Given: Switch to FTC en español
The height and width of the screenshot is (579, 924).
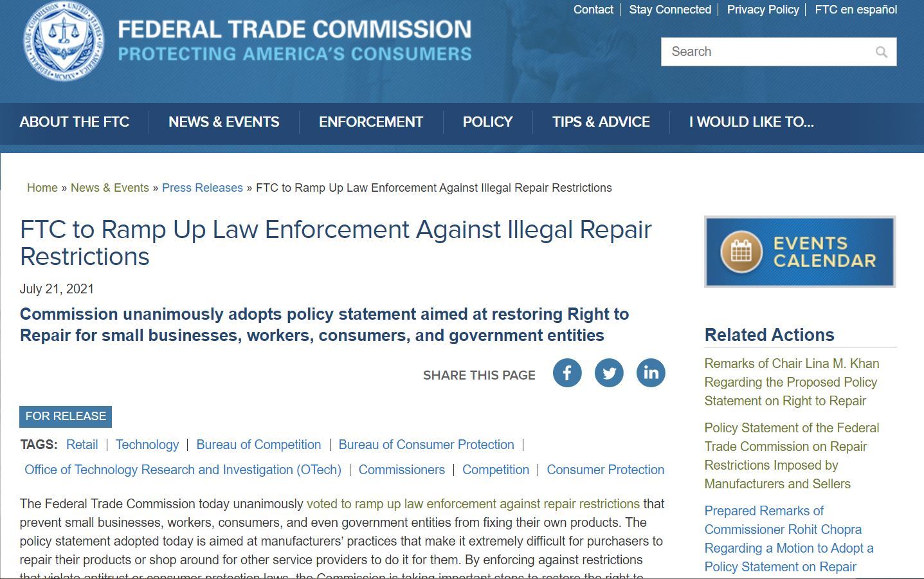Looking at the screenshot, I should point(855,10).
